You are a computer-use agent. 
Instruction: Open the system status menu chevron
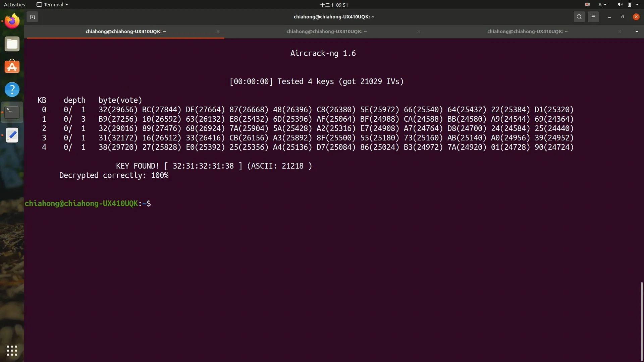point(638,4)
